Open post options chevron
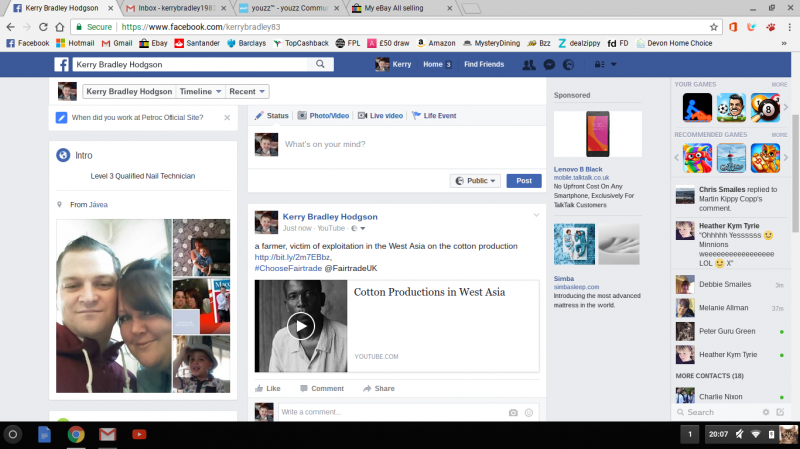This screenshot has width=800, height=449. 536,215
